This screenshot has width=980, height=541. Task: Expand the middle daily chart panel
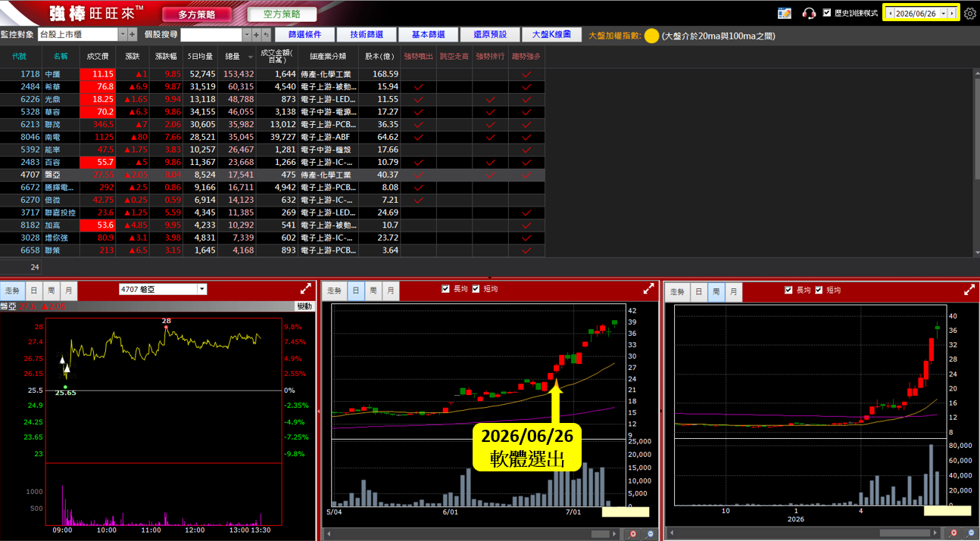(649, 288)
